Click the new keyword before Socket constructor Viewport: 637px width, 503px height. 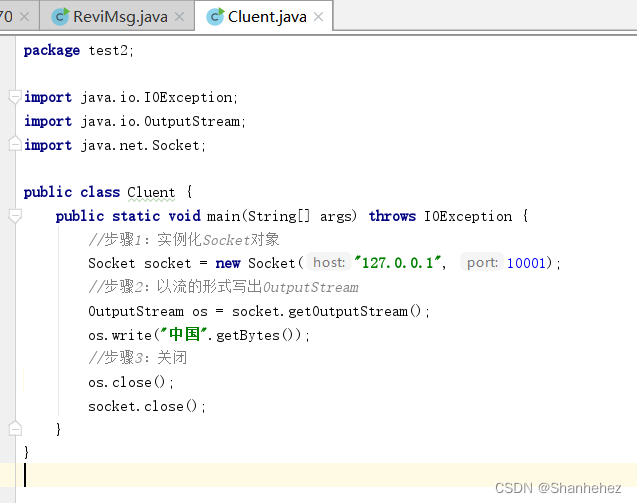228,263
